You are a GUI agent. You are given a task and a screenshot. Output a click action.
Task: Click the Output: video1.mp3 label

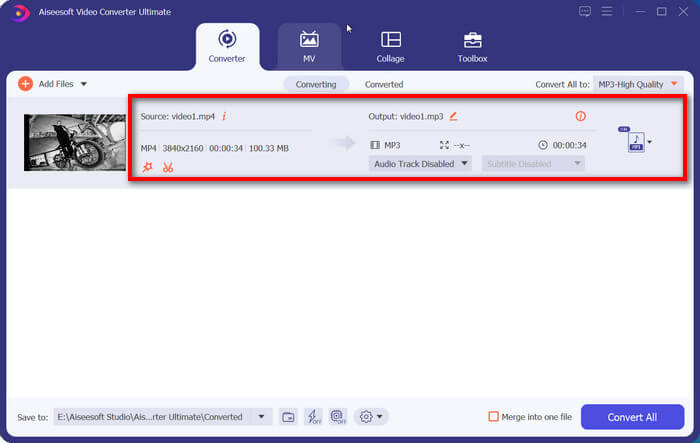406,116
